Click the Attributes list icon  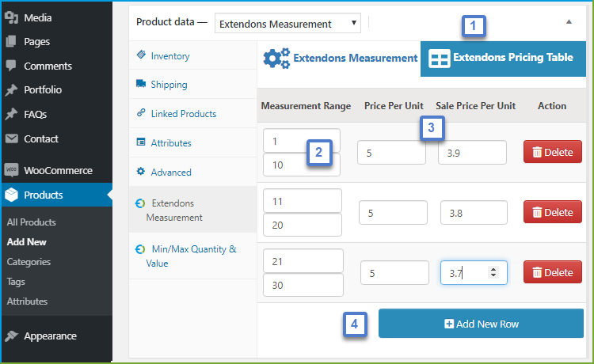click(x=141, y=142)
